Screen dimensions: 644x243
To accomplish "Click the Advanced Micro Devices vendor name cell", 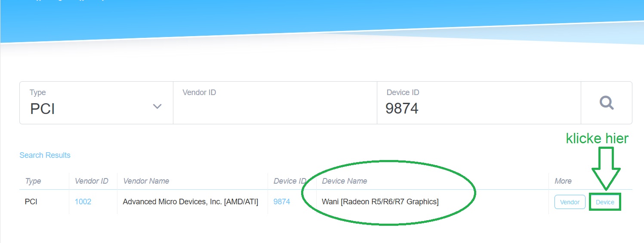I will coord(190,202).
